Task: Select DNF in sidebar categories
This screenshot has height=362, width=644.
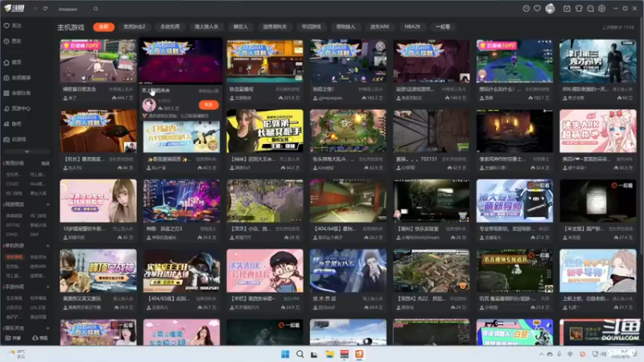Action: click(x=34, y=234)
